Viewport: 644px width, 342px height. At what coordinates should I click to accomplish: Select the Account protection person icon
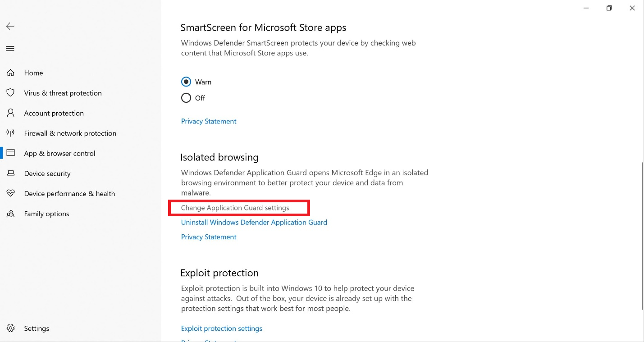point(11,113)
